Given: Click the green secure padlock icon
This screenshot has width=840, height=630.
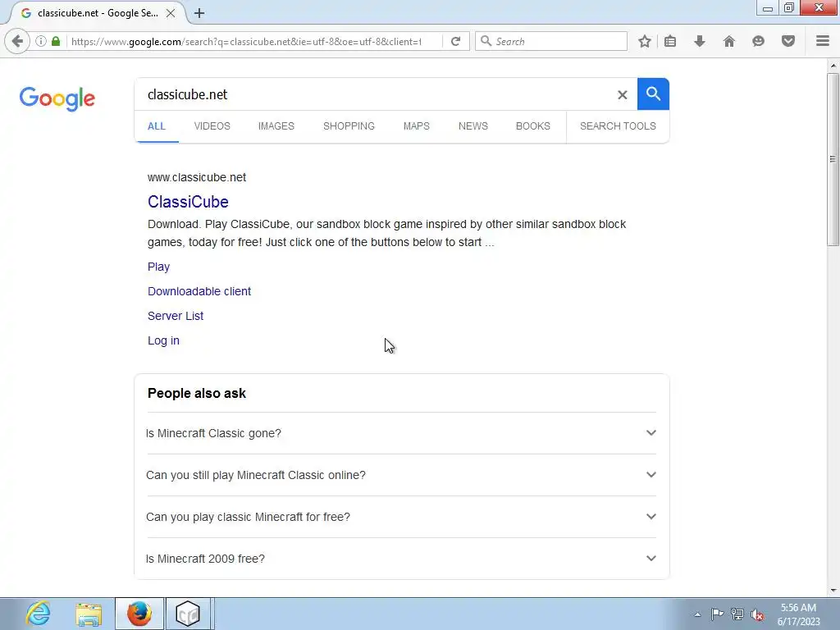Looking at the screenshot, I should coord(56,41).
